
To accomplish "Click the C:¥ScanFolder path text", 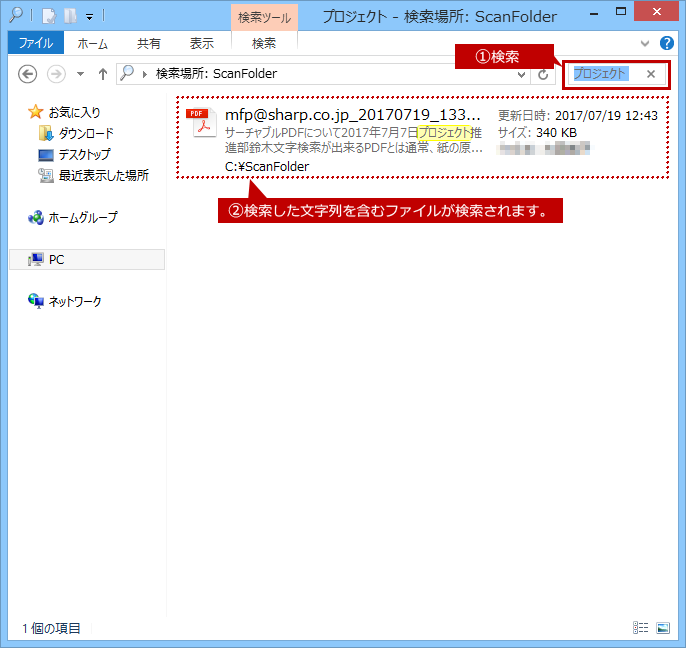I will (x=267, y=167).
